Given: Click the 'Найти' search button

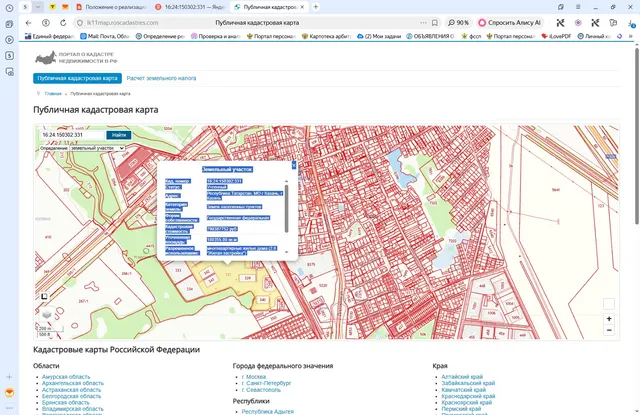Looking at the screenshot, I should (x=119, y=135).
